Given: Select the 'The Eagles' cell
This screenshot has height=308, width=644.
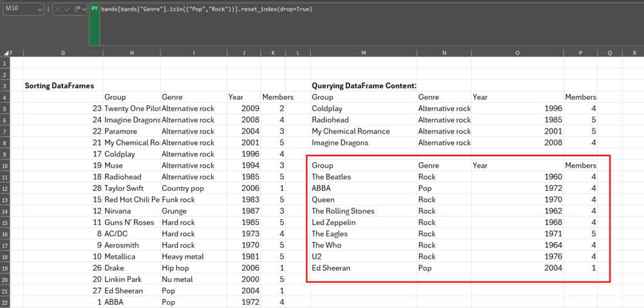Looking at the screenshot, I should [x=364, y=234].
